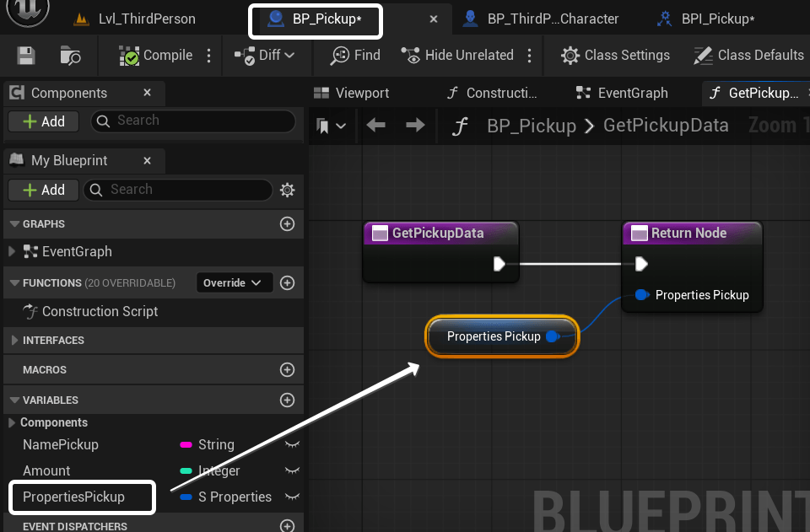
Task: Add a new macro with plus icon
Action: [287, 369]
